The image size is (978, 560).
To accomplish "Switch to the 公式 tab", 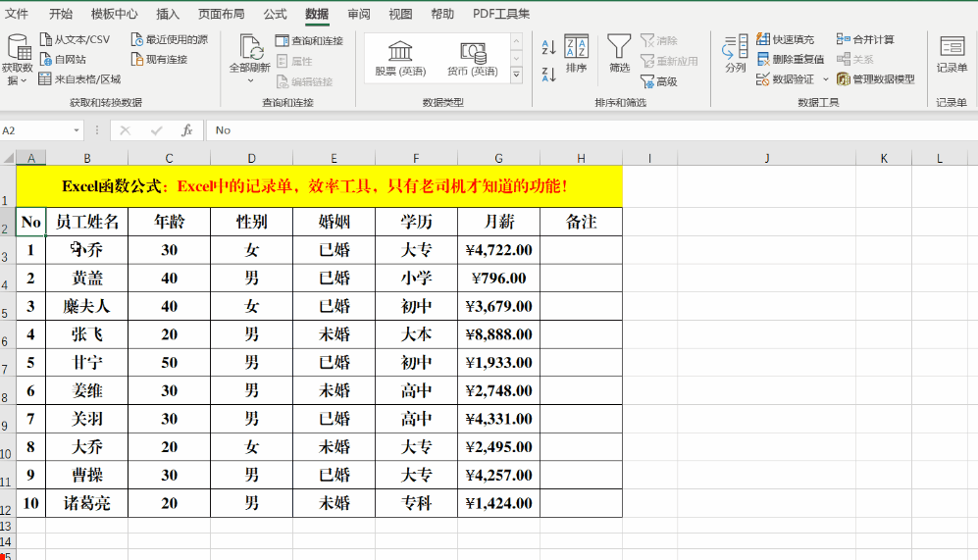I will [275, 14].
